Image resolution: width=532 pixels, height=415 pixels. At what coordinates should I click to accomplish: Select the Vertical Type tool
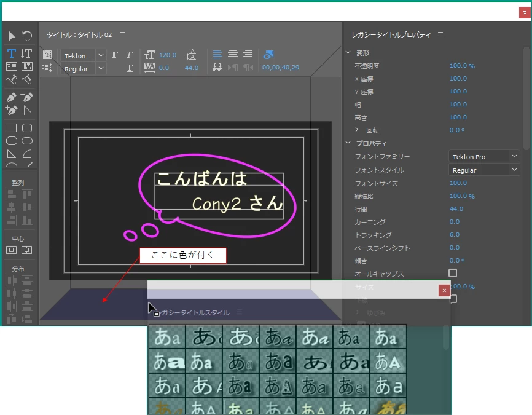(x=27, y=53)
